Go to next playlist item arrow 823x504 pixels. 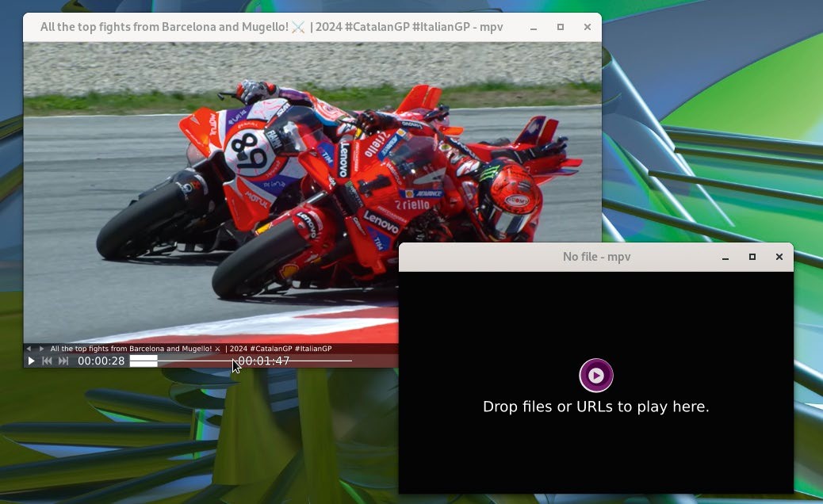[41, 348]
